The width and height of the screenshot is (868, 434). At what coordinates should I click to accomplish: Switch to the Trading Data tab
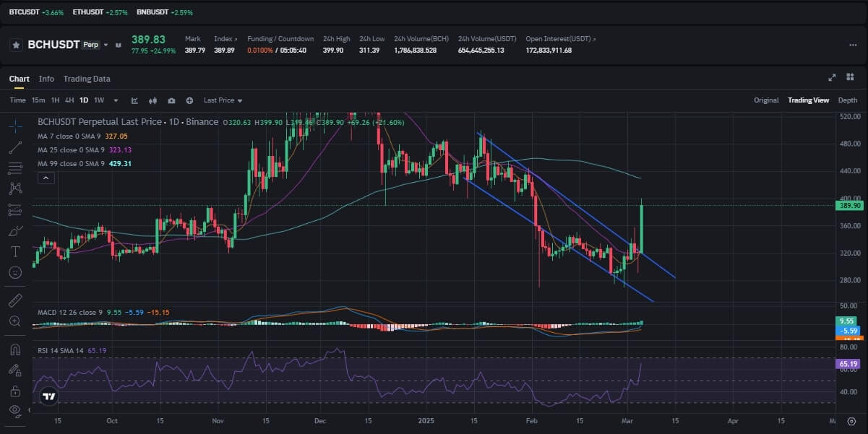[x=87, y=79]
